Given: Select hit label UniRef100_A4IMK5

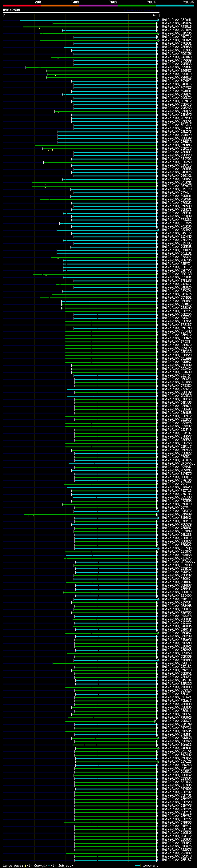Looking at the screenshot, I should tap(177, 460).
